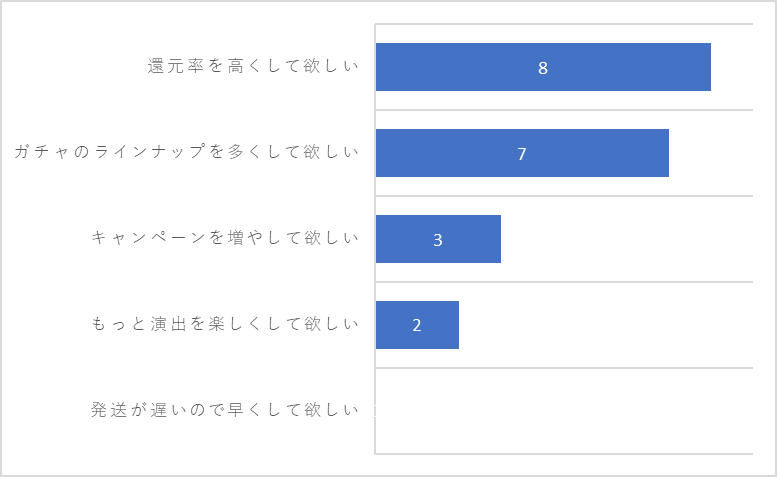Select the data label 3
This screenshot has height=477, width=777.
[438, 240]
